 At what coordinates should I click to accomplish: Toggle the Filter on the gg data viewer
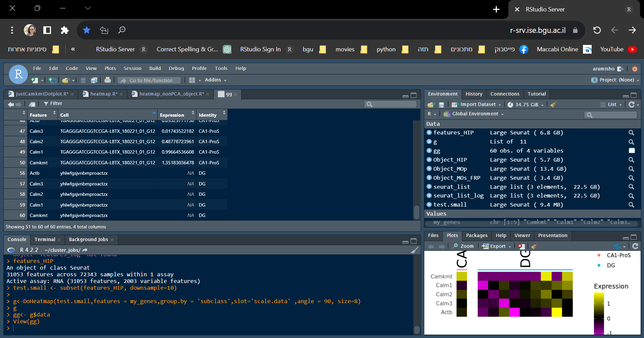pyautogui.click(x=53, y=103)
